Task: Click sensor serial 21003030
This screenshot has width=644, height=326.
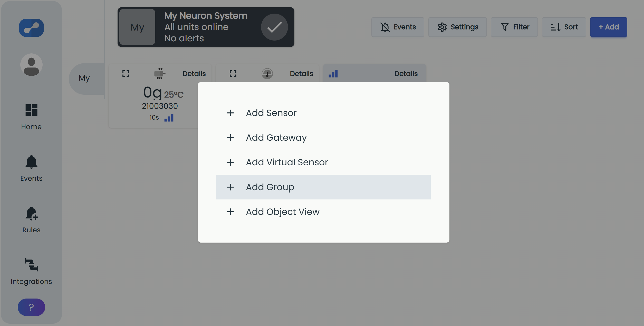Action: coord(160,106)
